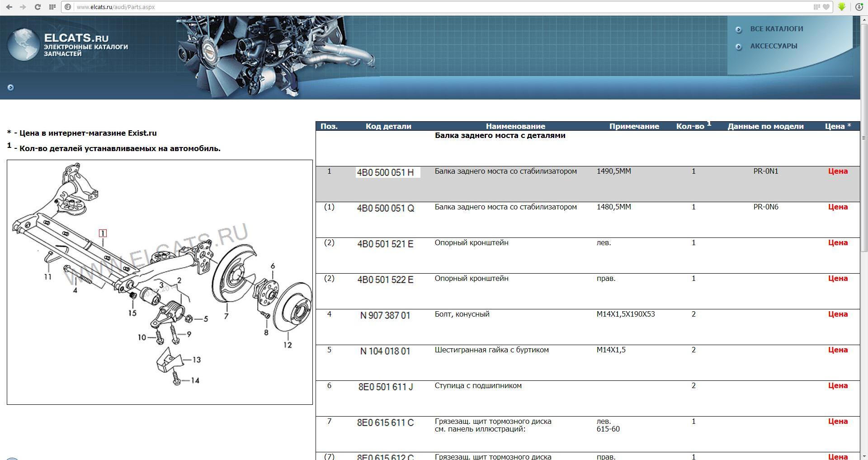Click the ELCATS.RU globe logo

(x=23, y=44)
